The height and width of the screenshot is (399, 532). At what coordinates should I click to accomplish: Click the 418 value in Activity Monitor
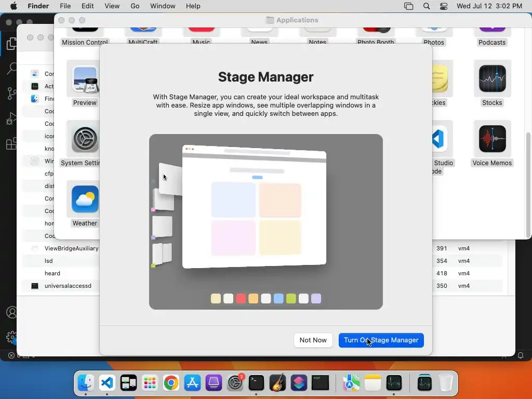point(442,273)
